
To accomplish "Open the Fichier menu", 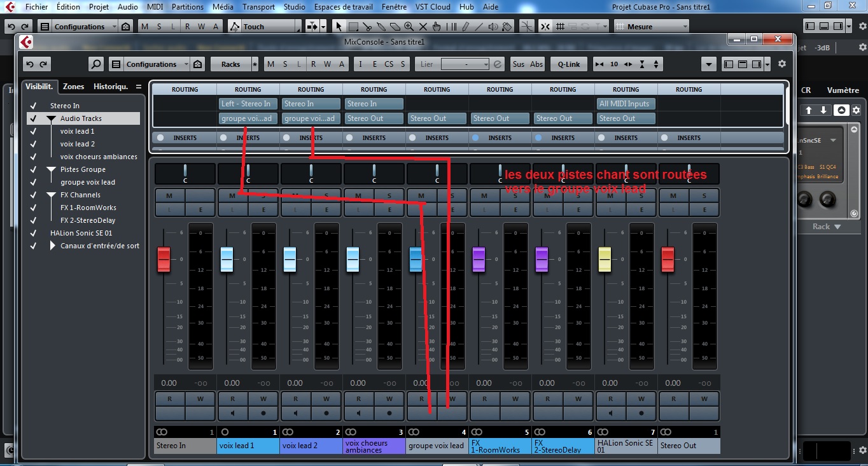I will [x=36, y=7].
